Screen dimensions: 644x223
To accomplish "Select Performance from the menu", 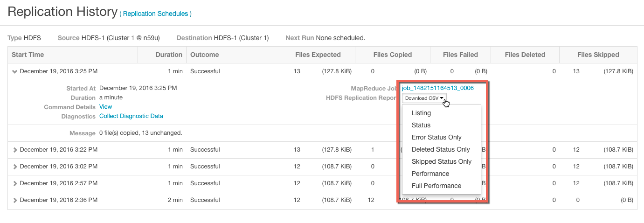I will pos(430,174).
